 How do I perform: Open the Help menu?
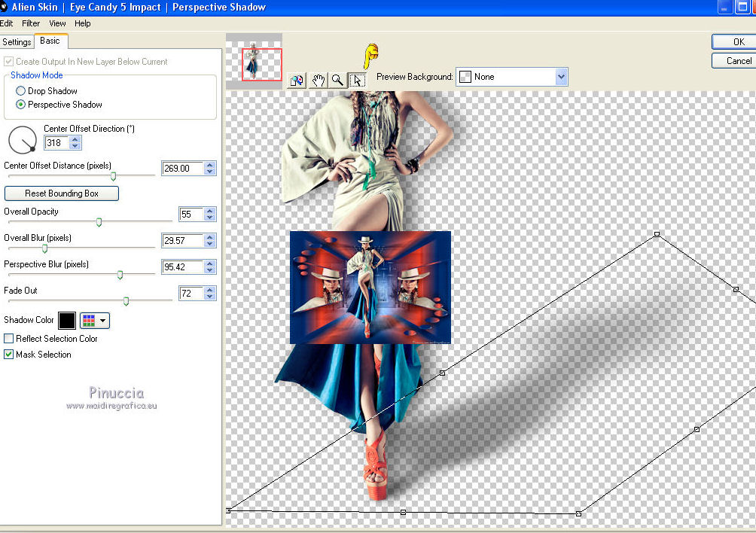pos(82,23)
